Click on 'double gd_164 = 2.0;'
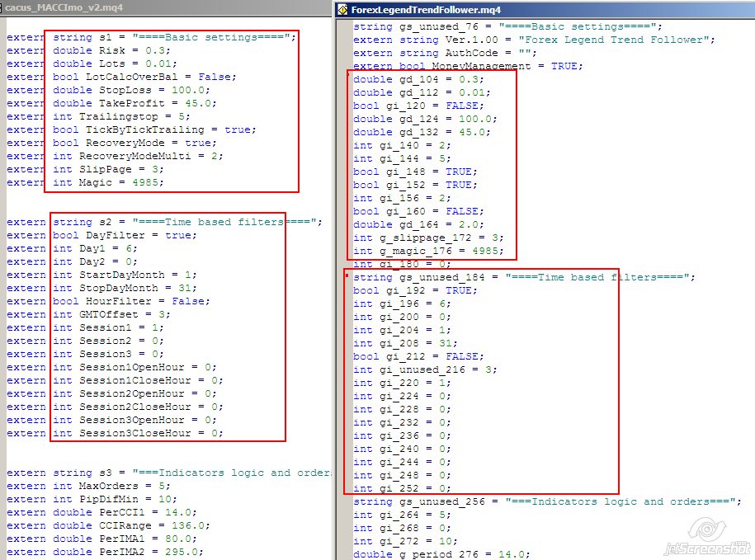Screen dimensions: 755x560 [418, 224]
